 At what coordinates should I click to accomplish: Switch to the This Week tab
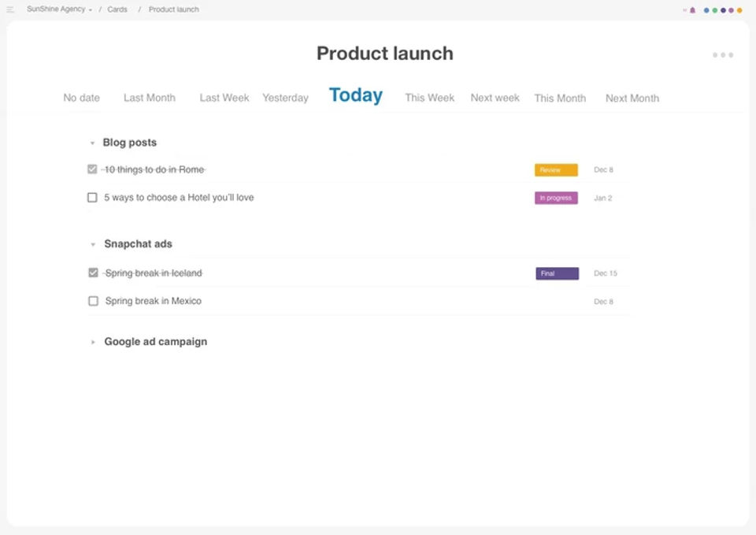point(429,98)
